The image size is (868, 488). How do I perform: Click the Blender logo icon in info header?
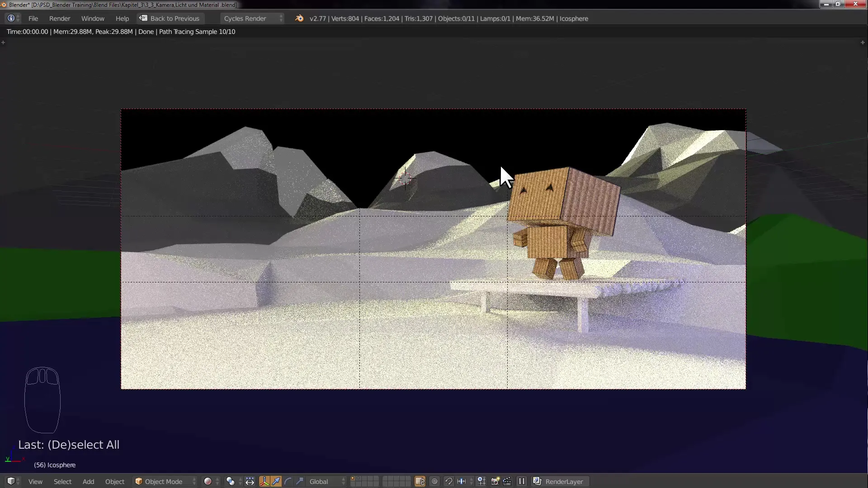[299, 19]
